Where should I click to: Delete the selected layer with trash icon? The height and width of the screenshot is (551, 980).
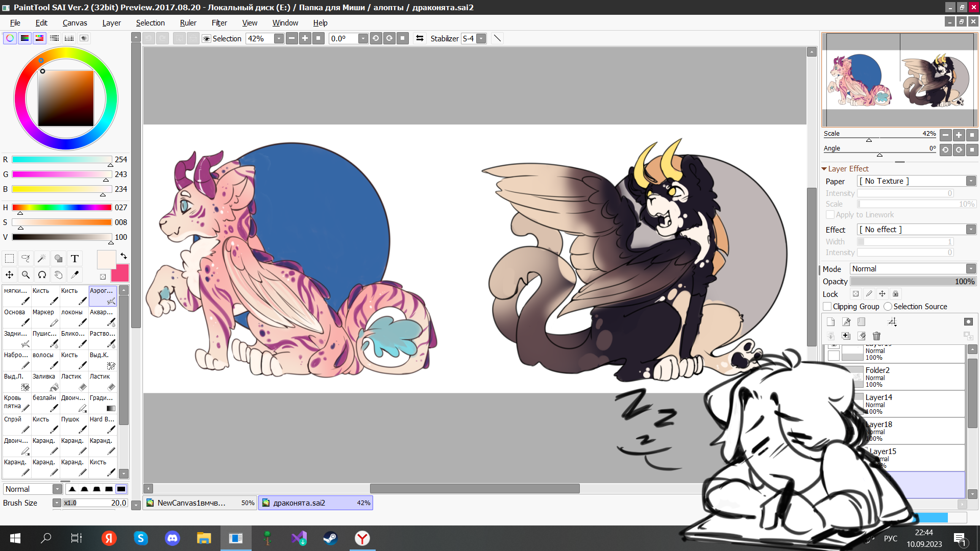point(877,336)
